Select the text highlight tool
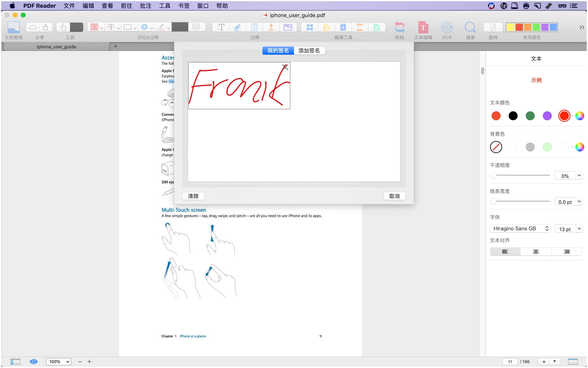Viewport: 588px width, 368px height. pyautogui.click(x=94, y=27)
